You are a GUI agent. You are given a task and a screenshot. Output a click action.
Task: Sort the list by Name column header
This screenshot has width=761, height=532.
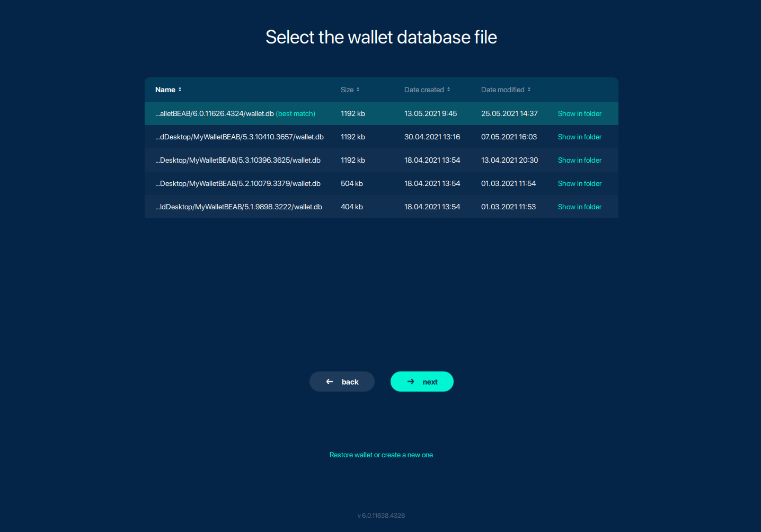(165, 90)
